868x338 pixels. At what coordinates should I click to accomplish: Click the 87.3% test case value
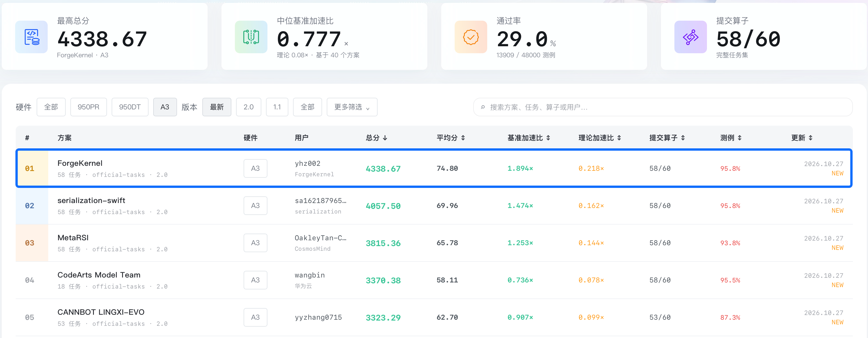pyautogui.click(x=730, y=317)
